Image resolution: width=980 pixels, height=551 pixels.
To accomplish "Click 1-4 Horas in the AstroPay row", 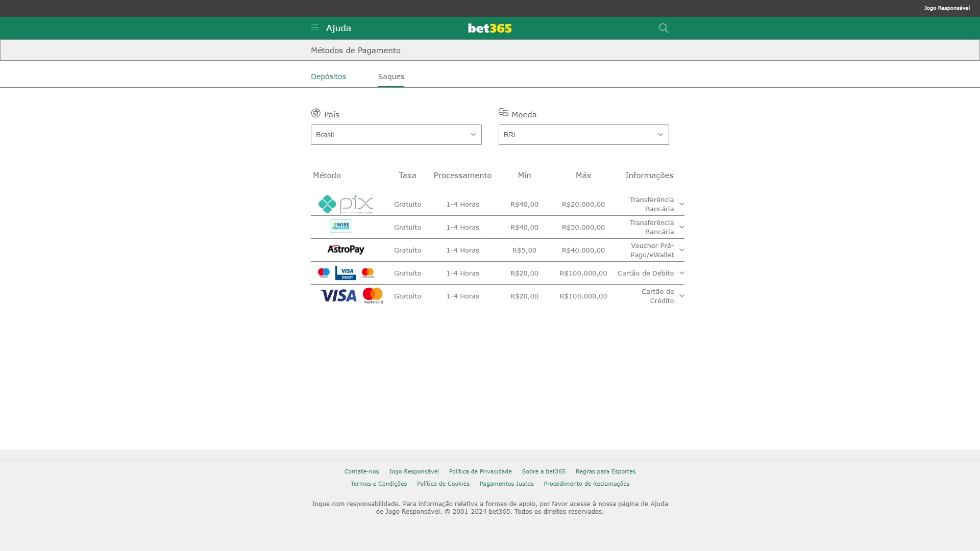I will [462, 250].
